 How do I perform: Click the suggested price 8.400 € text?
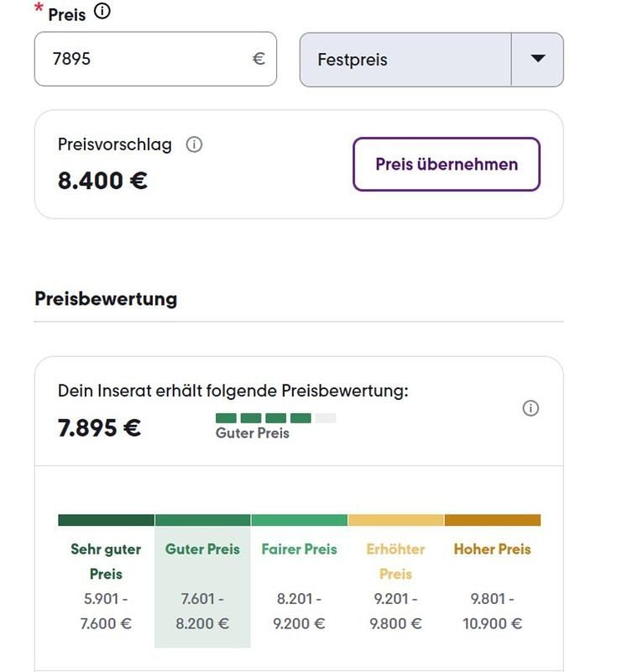coord(102,181)
